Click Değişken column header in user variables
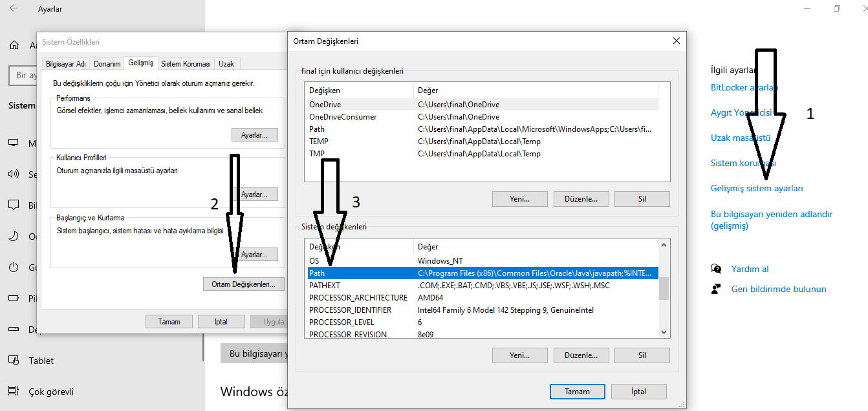The width and height of the screenshot is (868, 411). pyautogui.click(x=359, y=90)
